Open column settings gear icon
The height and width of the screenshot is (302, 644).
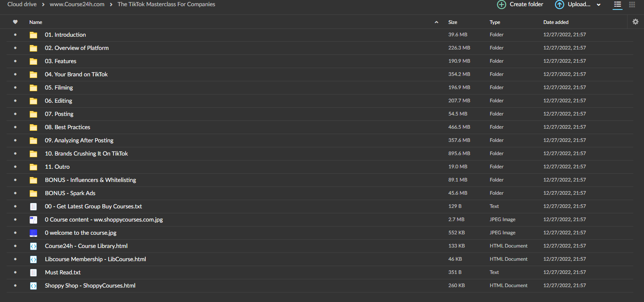point(635,22)
